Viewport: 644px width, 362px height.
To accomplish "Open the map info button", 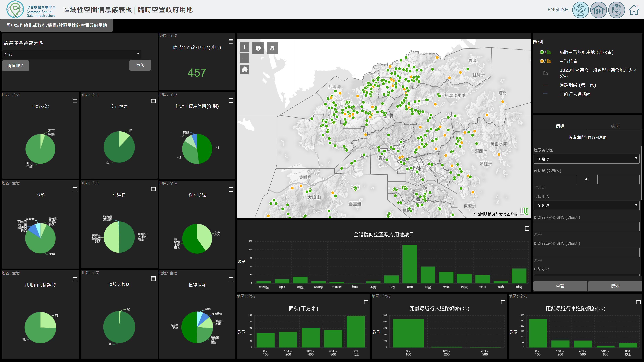I will click(258, 48).
